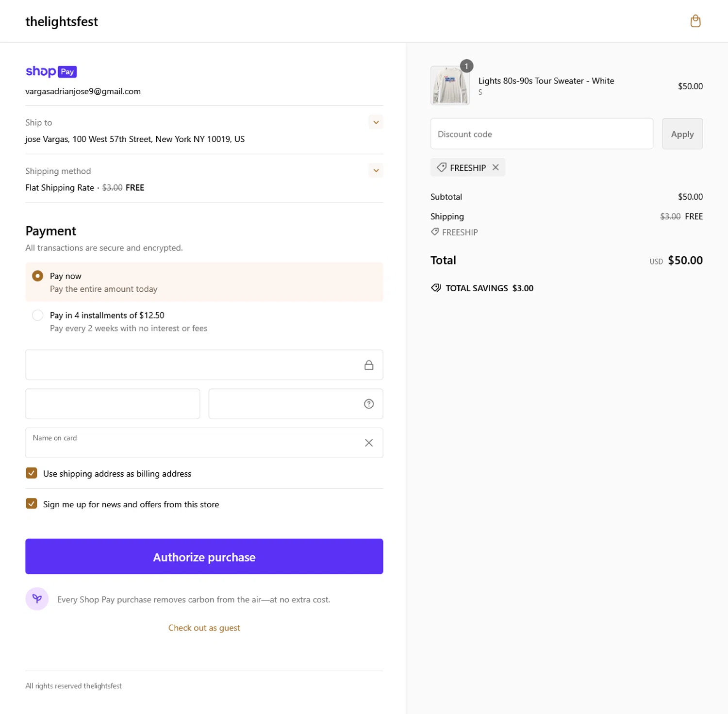
Task: Choose Pay in 4 installments of $12.50
Action: tap(37, 315)
